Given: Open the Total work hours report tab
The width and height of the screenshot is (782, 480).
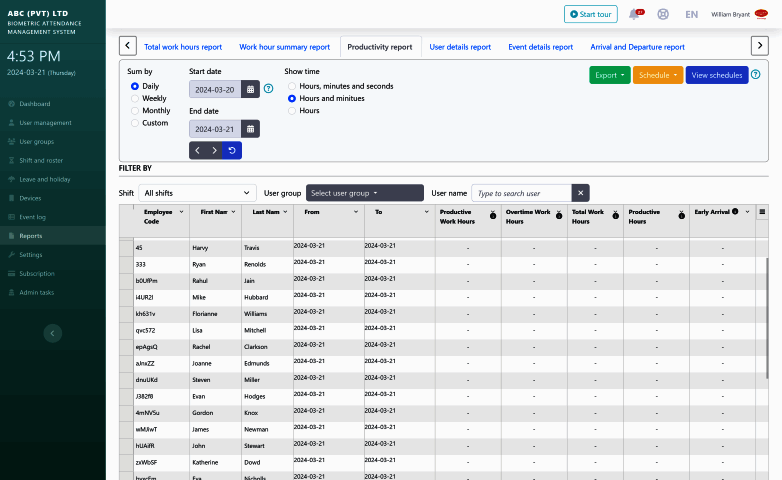Looking at the screenshot, I should tap(183, 47).
